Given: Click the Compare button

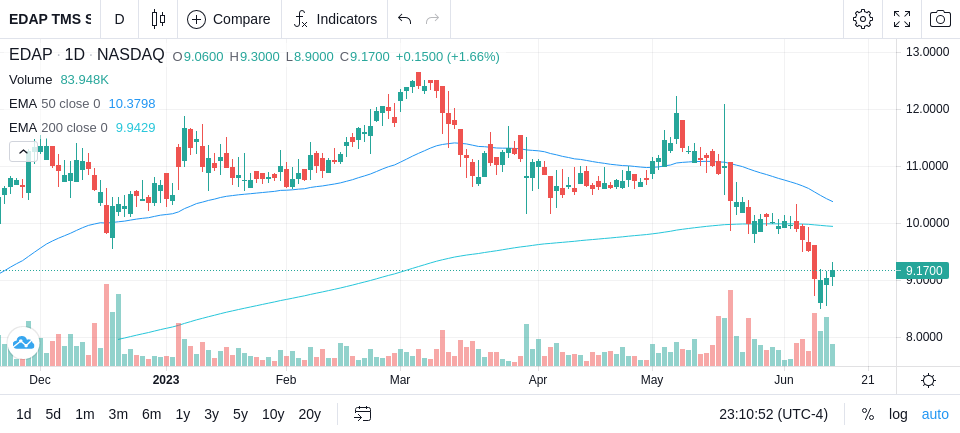Looking at the screenshot, I should (x=229, y=19).
